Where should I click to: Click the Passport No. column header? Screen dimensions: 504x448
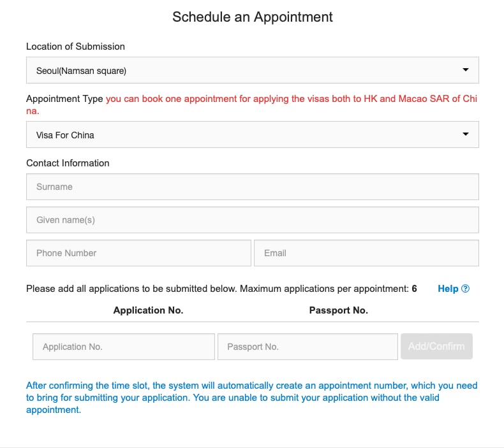click(x=338, y=310)
